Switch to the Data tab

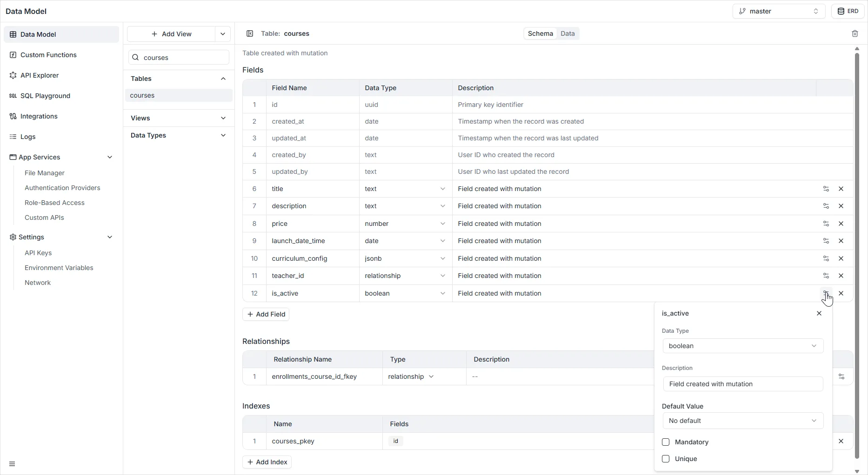coord(568,33)
